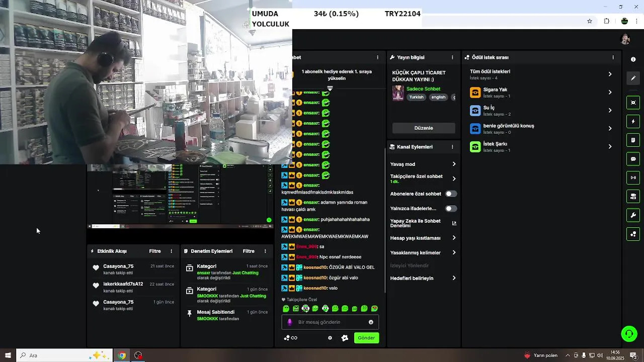Click the english tag
Image resolution: width=644 pixels, height=362 pixels.
pyautogui.click(x=438, y=97)
